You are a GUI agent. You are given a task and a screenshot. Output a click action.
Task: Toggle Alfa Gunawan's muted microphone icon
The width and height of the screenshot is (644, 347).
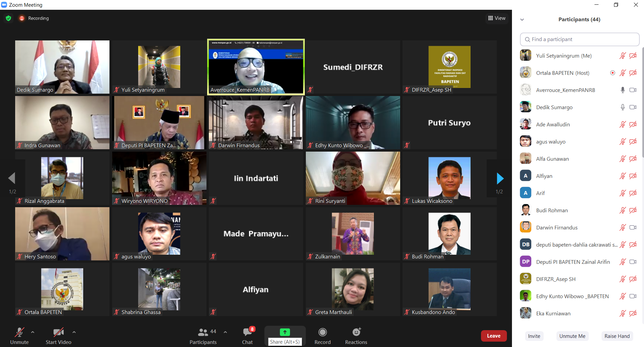(x=623, y=159)
